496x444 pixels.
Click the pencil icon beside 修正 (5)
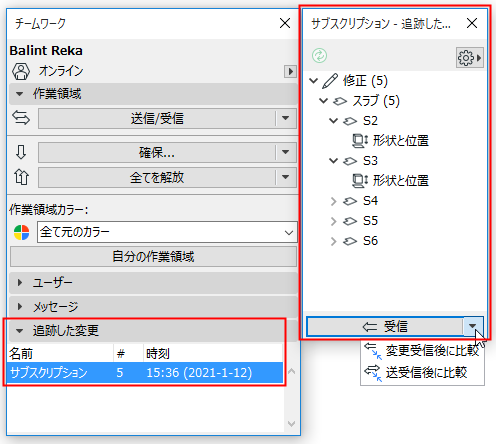[330, 81]
